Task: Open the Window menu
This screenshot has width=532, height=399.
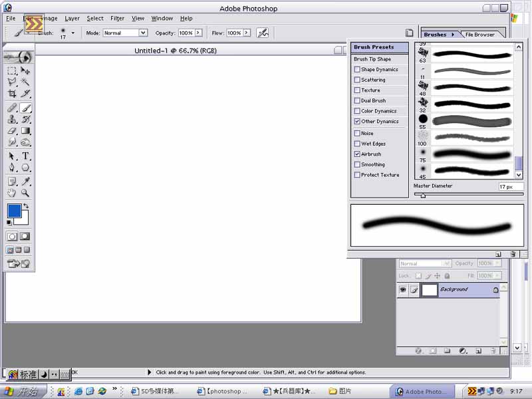Action: pyautogui.click(x=162, y=19)
